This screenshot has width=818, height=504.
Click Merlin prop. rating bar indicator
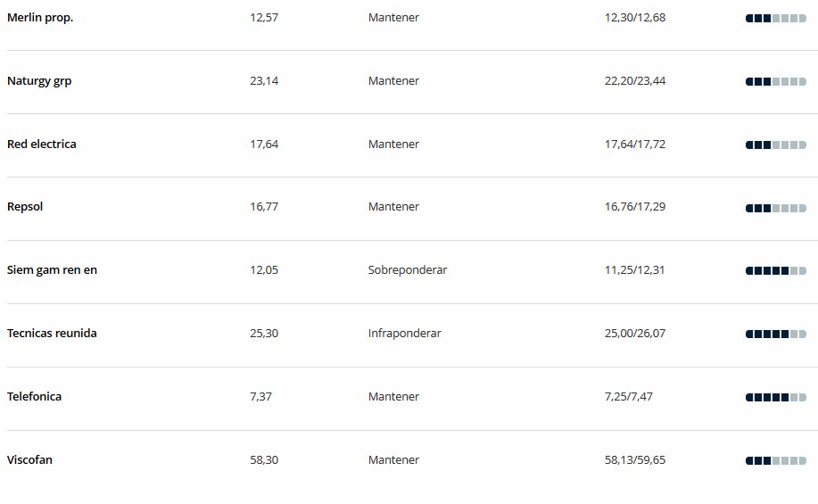[x=776, y=19]
